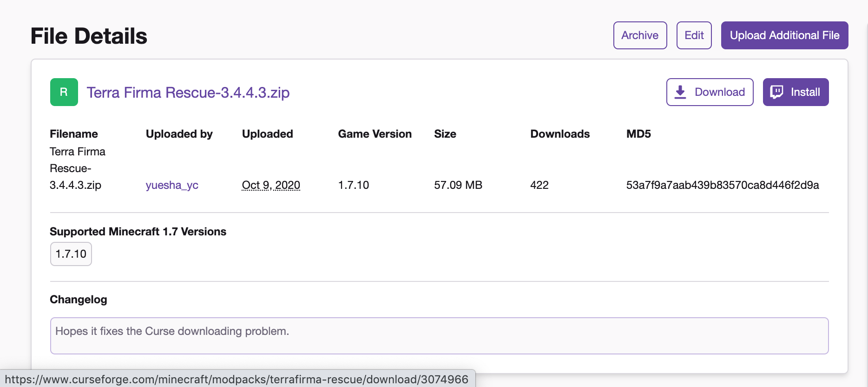The height and width of the screenshot is (387, 868).
Task: Click the downloads count 422
Action: pyautogui.click(x=539, y=185)
